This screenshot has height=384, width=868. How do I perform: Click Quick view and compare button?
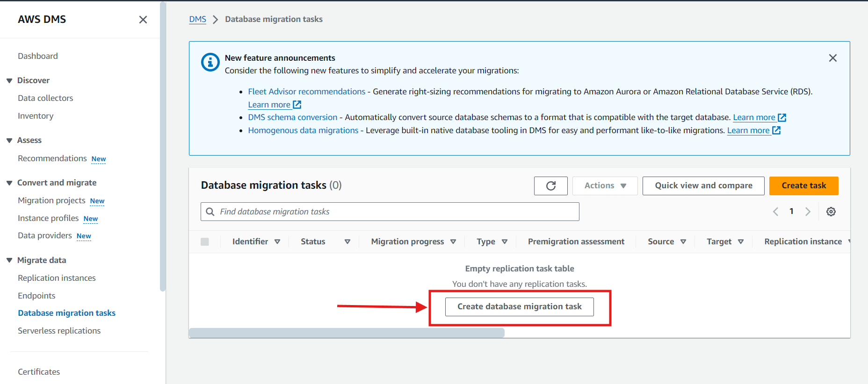coord(703,186)
